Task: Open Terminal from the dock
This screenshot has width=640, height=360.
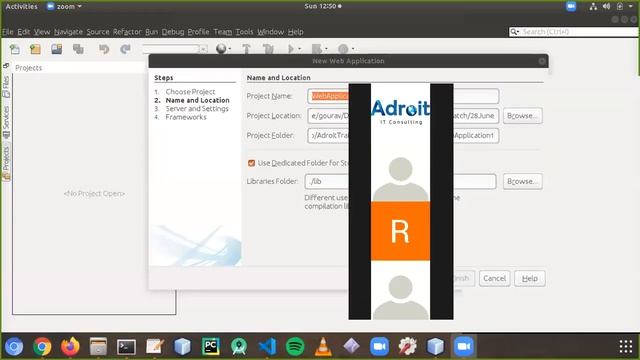Action: 127,347
